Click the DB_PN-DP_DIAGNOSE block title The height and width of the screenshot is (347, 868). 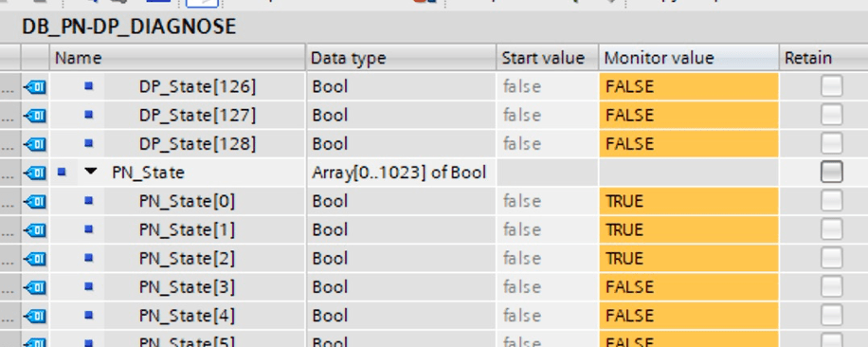click(129, 27)
